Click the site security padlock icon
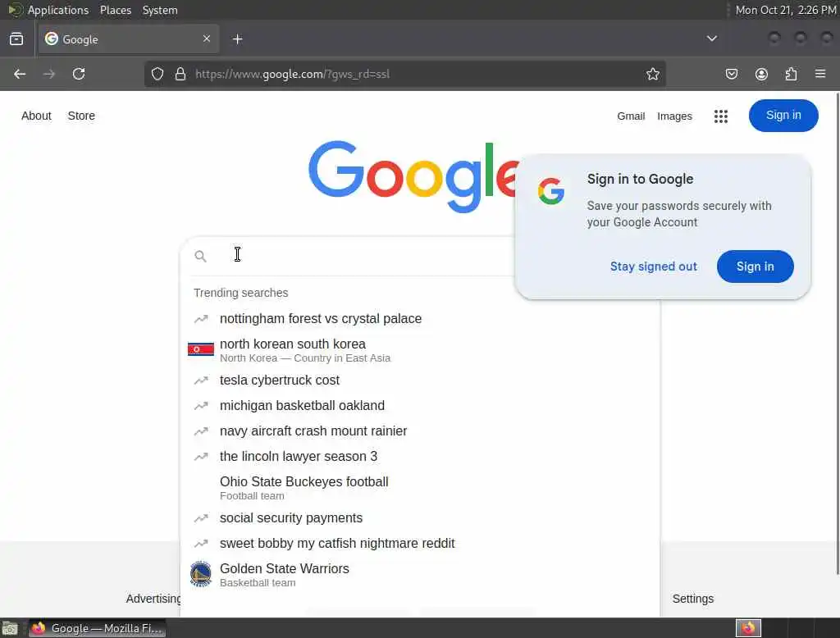 tap(180, 74)
